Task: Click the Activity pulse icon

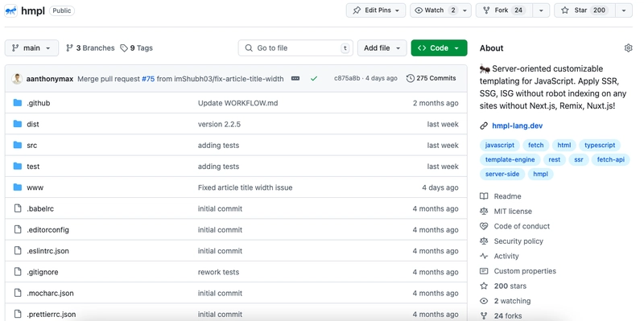Action: point(484,256)
